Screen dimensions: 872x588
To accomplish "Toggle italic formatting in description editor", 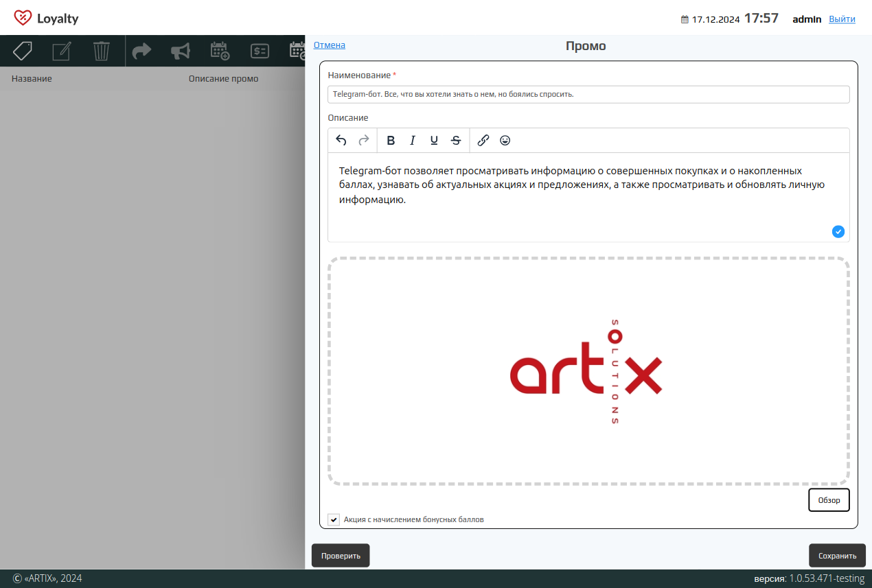I will point(413,141).
